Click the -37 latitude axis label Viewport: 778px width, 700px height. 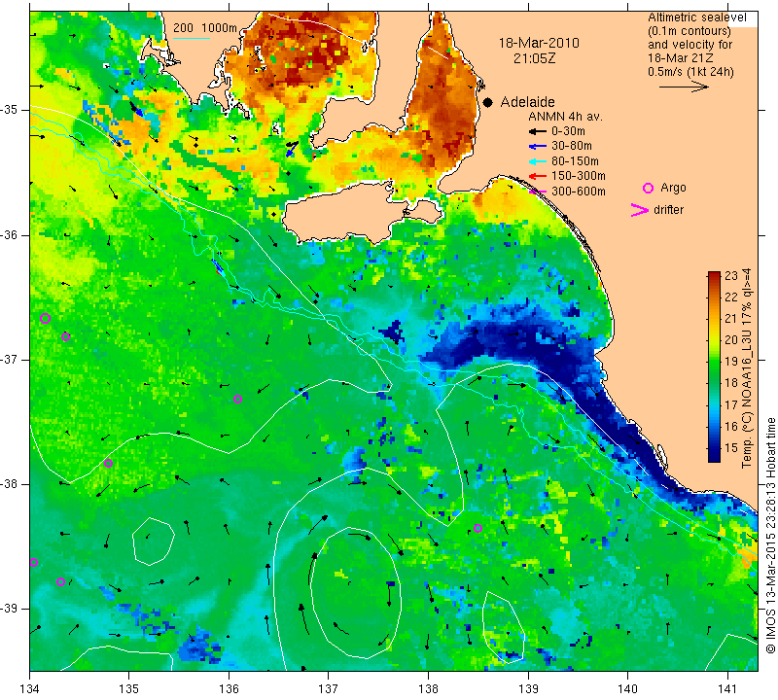coord(9,359)
